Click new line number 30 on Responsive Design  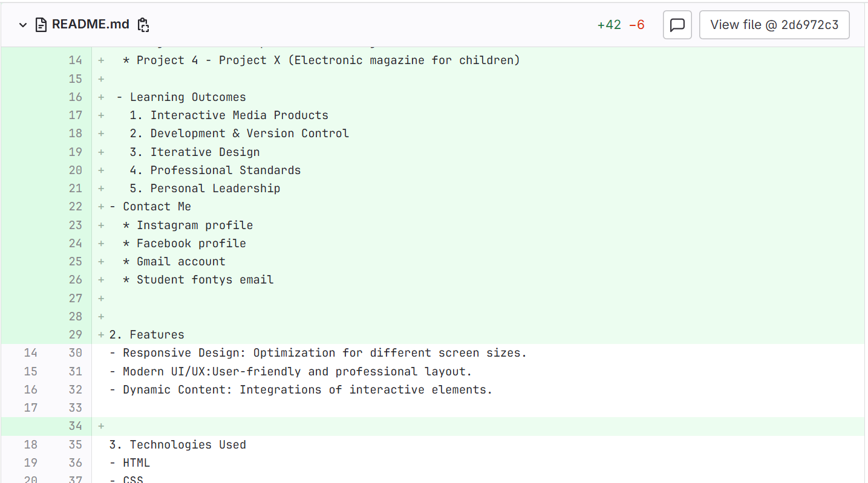75,352
